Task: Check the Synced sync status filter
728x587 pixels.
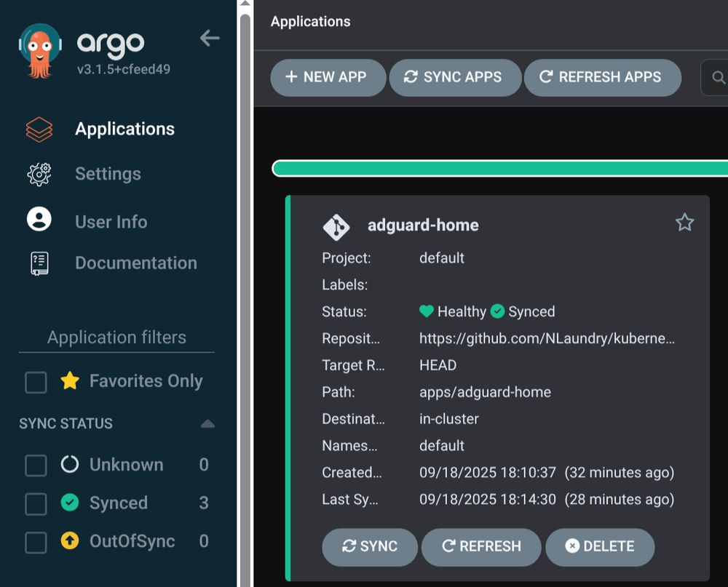Action: (36, 504)
